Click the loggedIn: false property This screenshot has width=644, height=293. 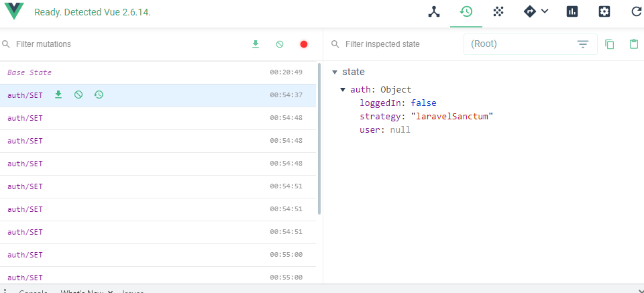click(x=398, y=103)
